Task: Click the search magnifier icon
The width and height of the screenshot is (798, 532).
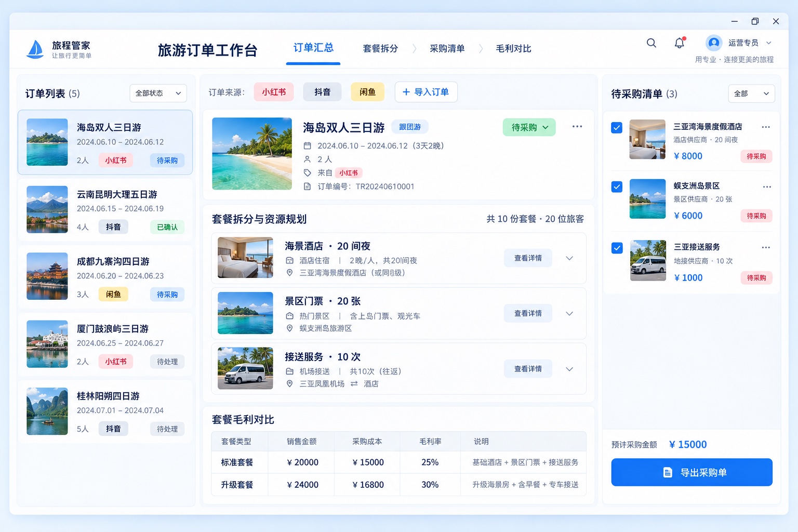Action: [651, 43]
